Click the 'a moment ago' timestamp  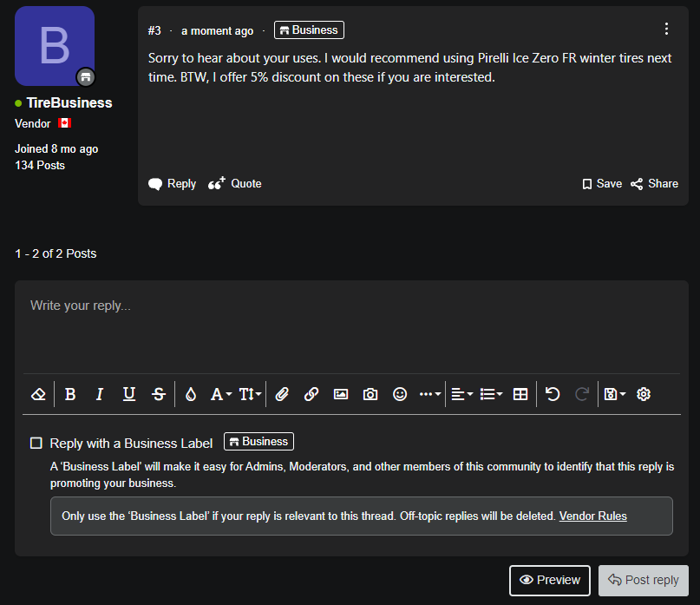pos(218,31)
